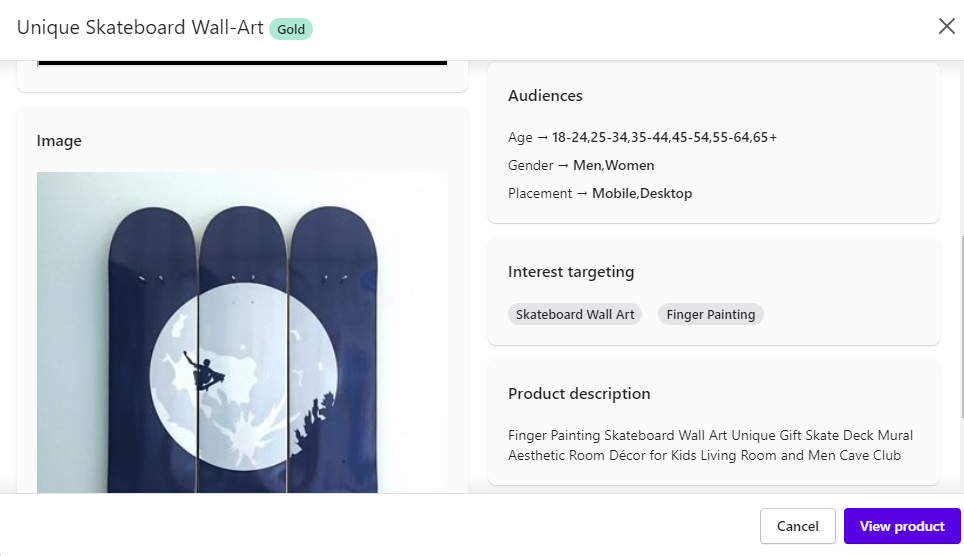Screen dimensions: 964x556
Task: Click the Interest targeting heading
Action: pyautogui.click(x=571, y=272)
